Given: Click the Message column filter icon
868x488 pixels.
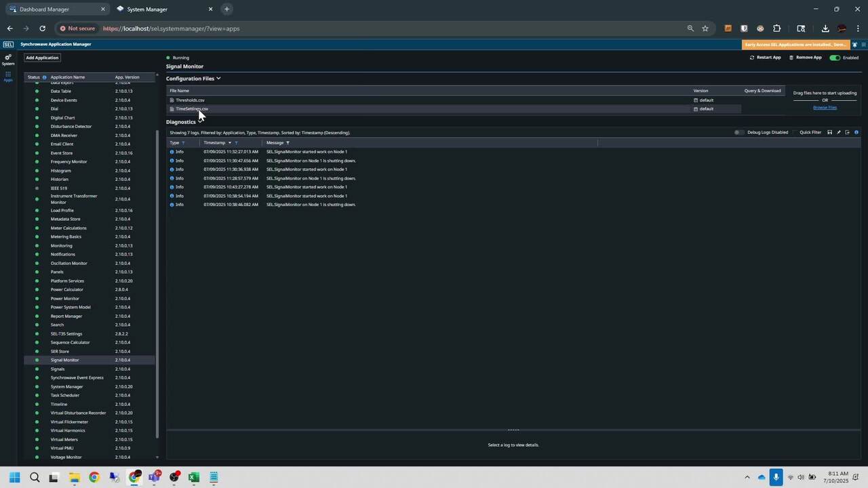Looking at the screenshot, I should click(288, 143).
